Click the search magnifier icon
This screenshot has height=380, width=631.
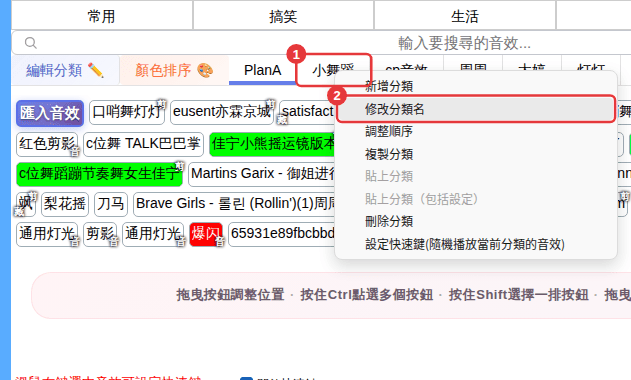pyautogui.click(x=31, y=43)
